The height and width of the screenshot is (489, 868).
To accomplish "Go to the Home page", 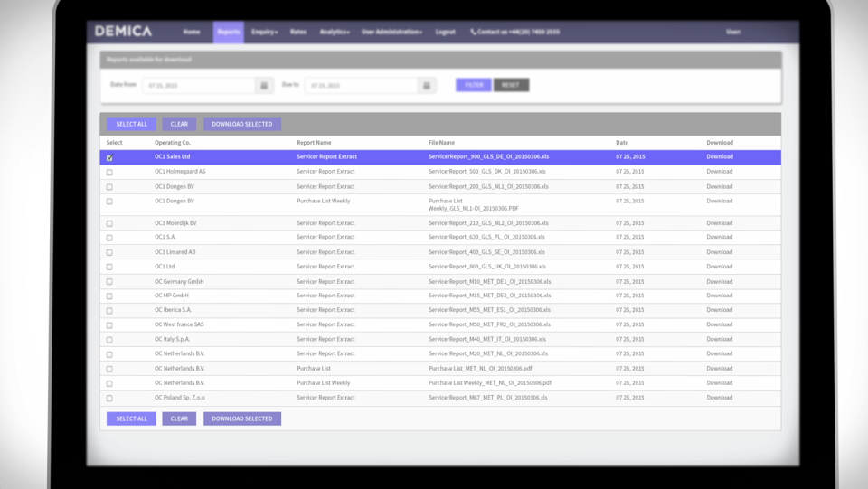I will tap(192, 32).
